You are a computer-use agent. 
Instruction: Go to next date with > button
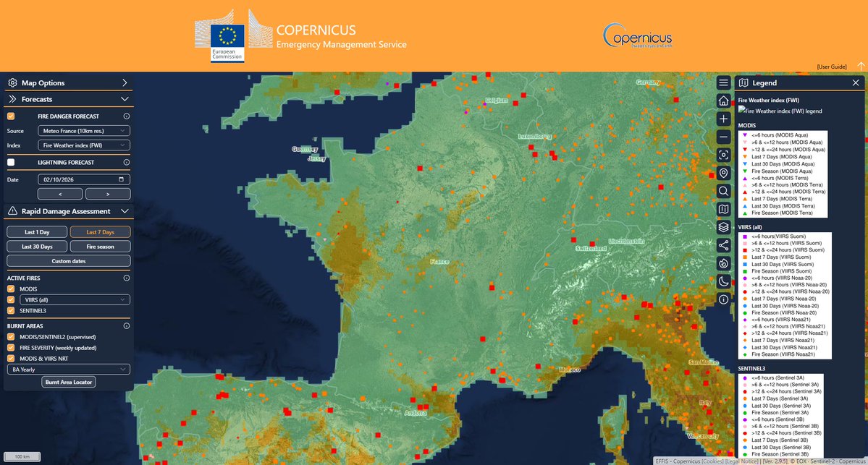coord(108,194)
